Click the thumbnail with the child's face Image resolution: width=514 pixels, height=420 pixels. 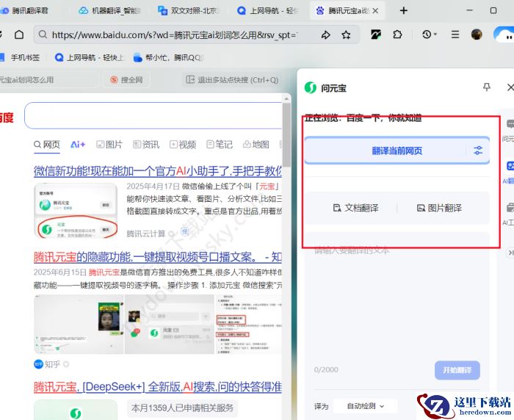[79, 324]
